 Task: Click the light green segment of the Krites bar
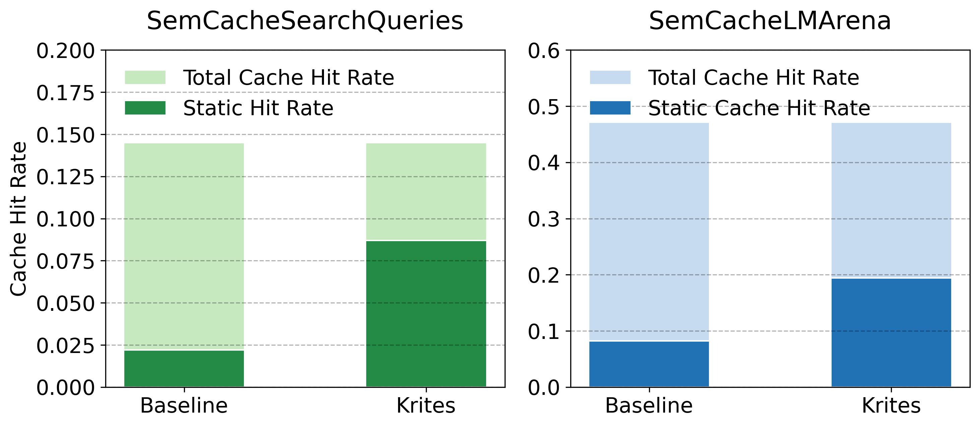point(426,191)
